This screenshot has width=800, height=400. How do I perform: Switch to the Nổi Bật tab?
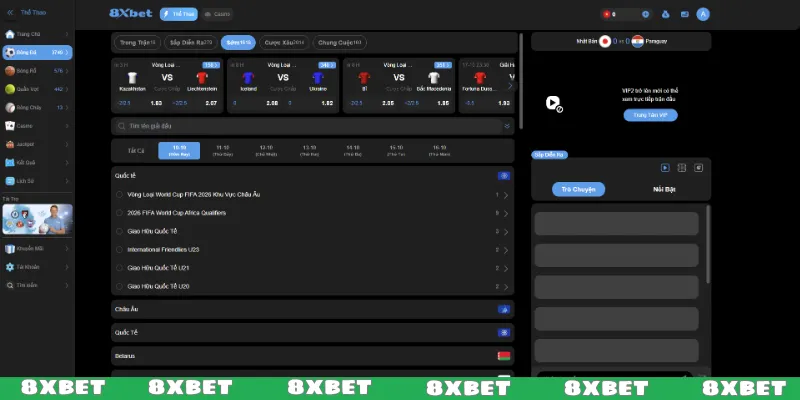pos(664,189)
